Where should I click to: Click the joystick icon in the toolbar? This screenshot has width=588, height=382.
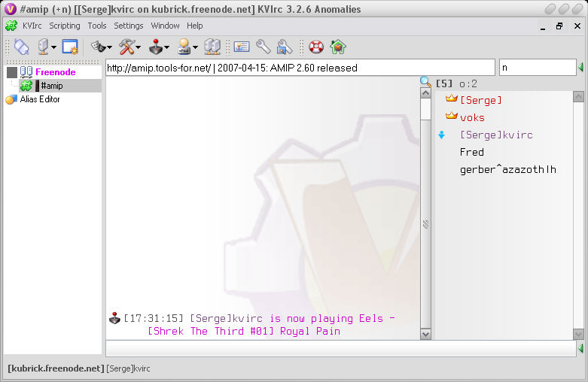point(156,47)
